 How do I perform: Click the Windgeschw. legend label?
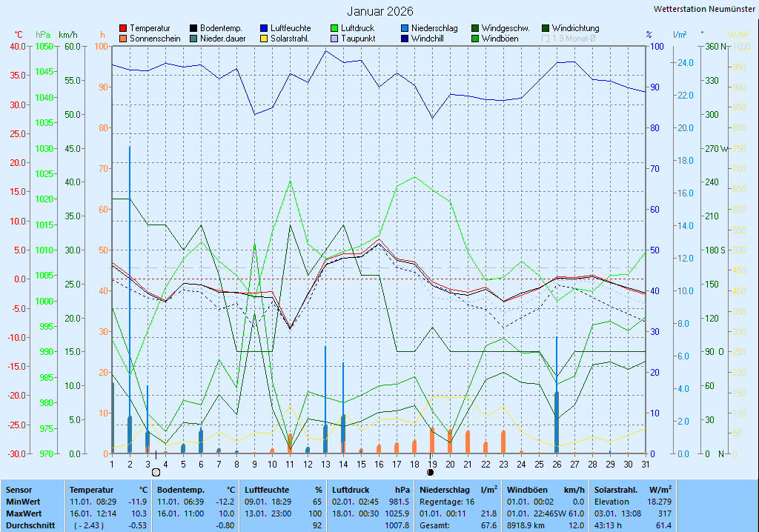point(505,28)
